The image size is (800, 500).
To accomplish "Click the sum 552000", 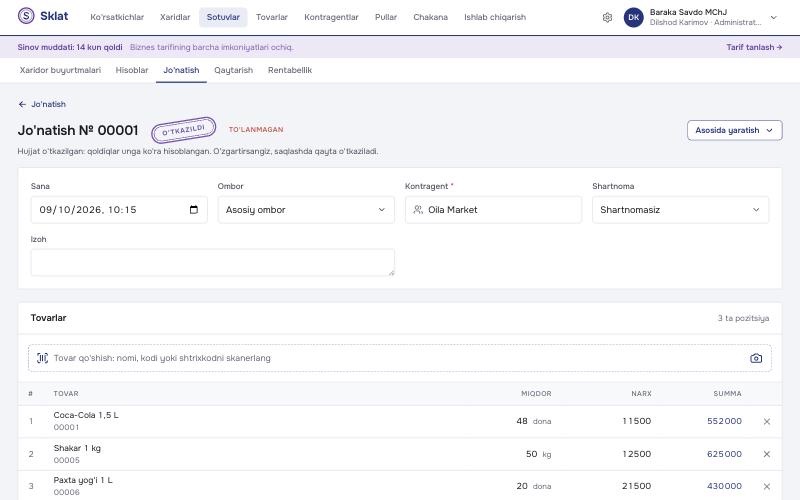I will 724,421.
